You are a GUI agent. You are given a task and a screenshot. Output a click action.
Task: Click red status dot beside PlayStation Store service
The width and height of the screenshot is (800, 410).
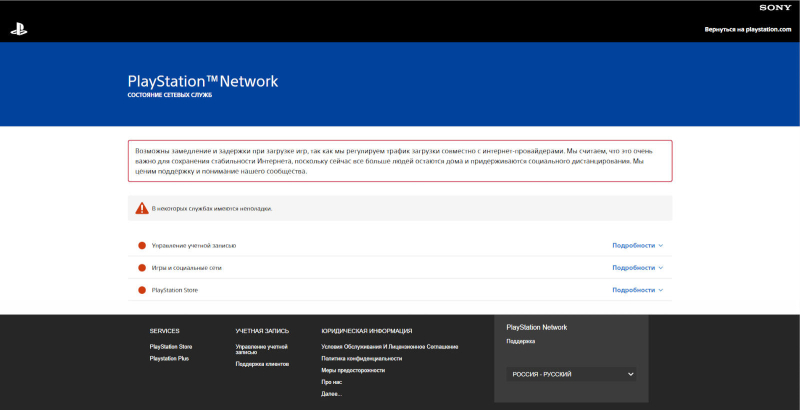[142, 290]
